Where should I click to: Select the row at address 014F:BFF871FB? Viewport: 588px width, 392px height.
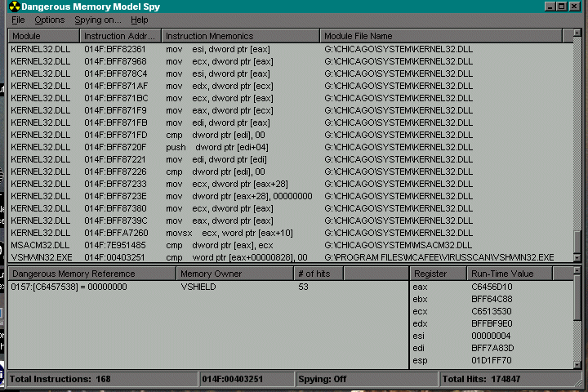(291, 122)
